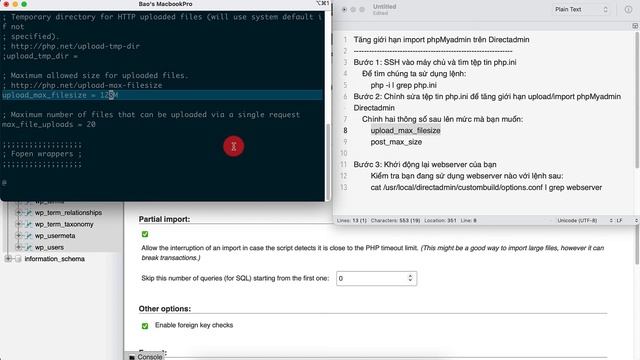Click the database icon beside information_schema
This screenshot has height=360, width=640.
[x=18, y=259]
